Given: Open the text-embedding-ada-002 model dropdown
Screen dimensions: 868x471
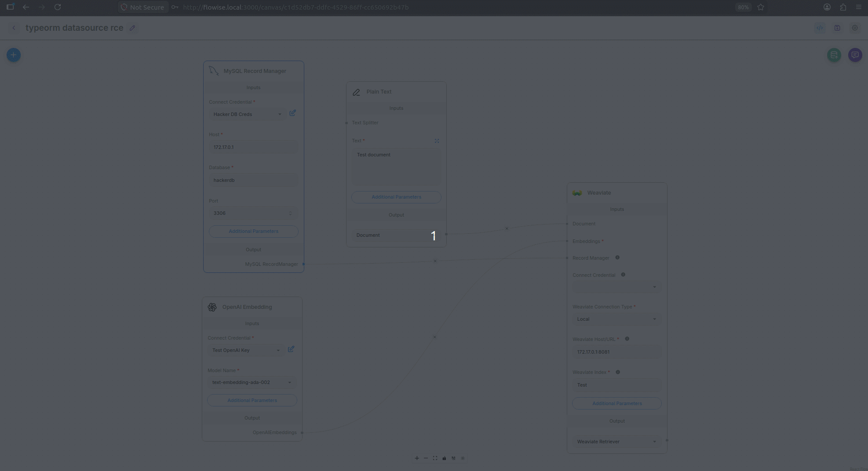Looking at the screenshot, I should point(252,382).
